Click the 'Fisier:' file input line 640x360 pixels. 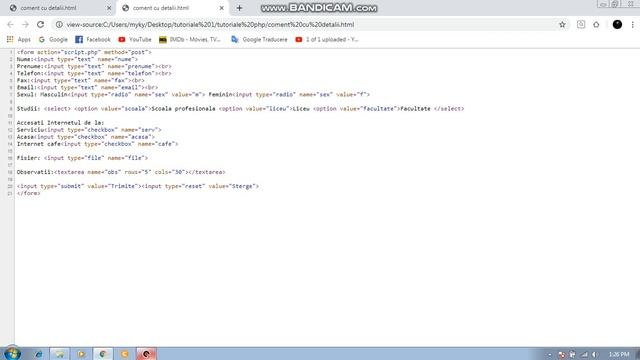[x=82, y=158]
